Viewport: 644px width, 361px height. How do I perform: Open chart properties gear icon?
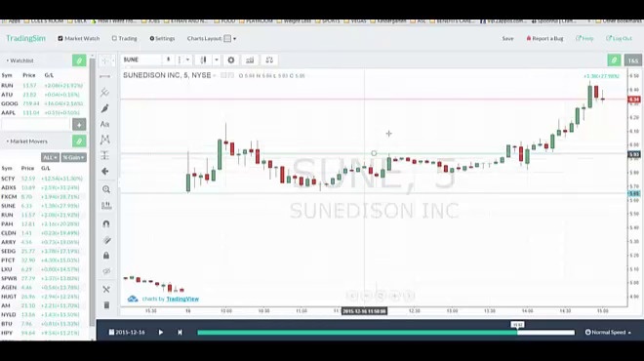point(231,60)
